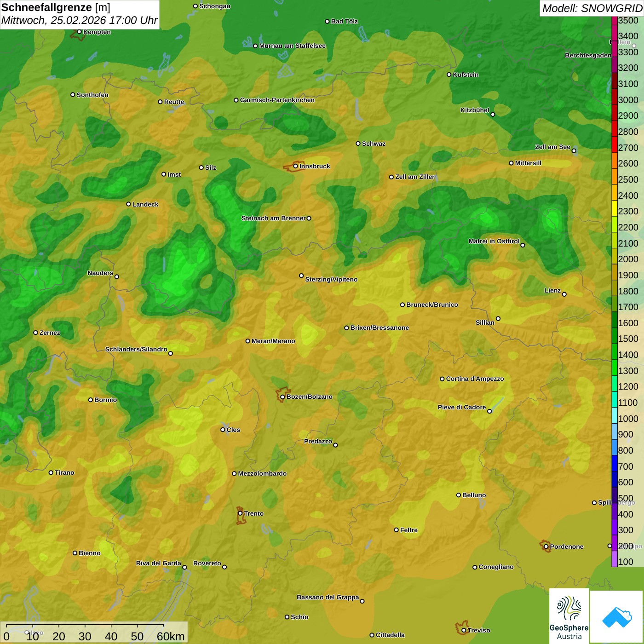
Task: Click the date Mittwoch, 25.02.2026 17:00 Uhr
Action: (79, 21)
